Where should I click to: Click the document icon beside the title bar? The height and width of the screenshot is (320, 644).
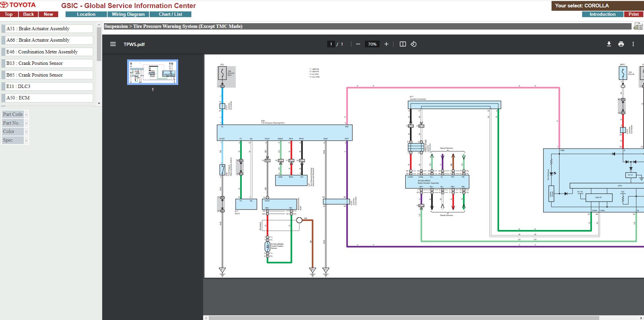[638, 26]
